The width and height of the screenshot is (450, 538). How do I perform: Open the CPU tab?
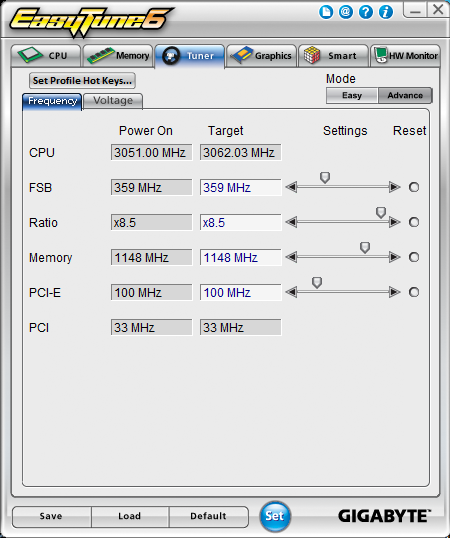[46, 56]
